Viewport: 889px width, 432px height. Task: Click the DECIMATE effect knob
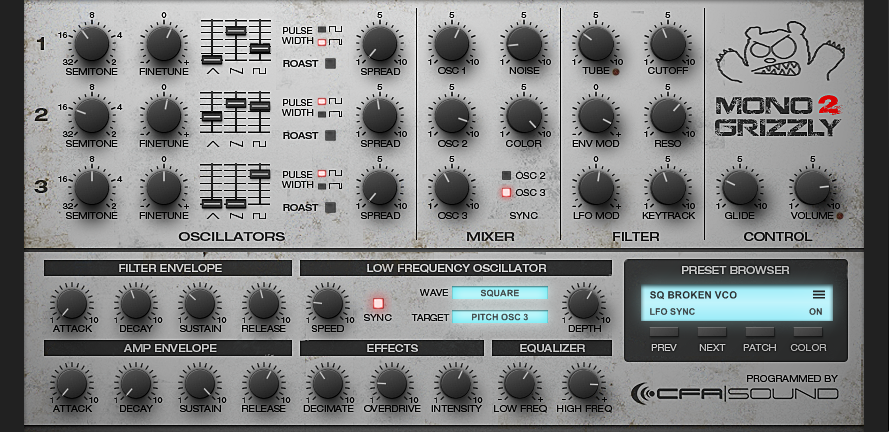(328, 383)
